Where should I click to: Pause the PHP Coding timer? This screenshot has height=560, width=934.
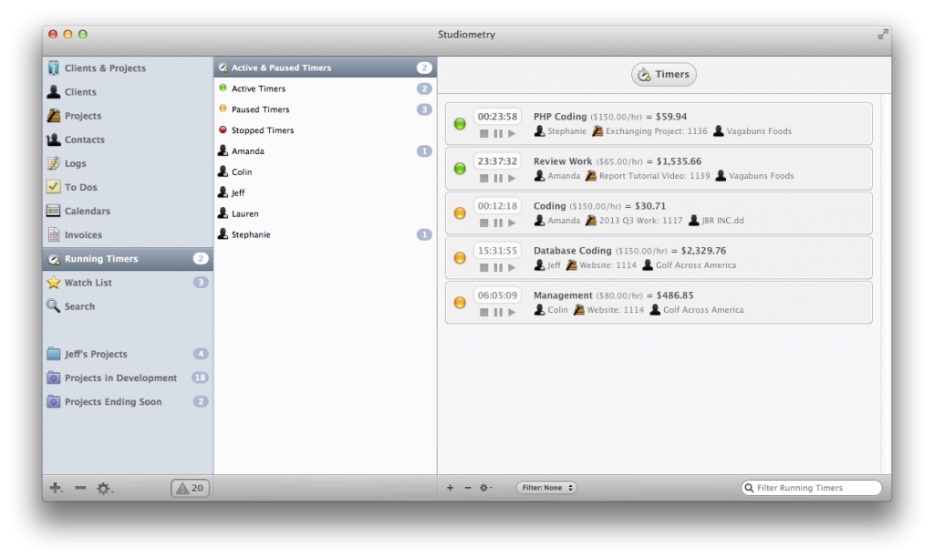pos(498,135)
